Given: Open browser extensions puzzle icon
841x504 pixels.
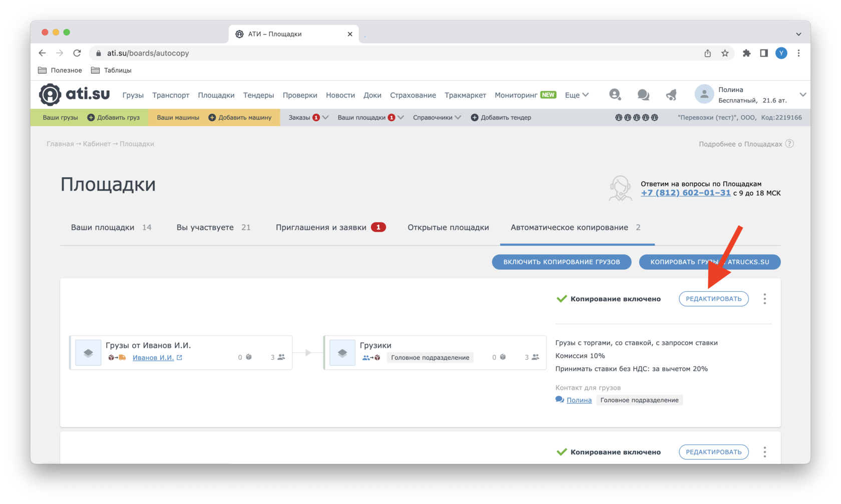Looking at the screenshot, I should pyautogui.click(x=746, y=53).
